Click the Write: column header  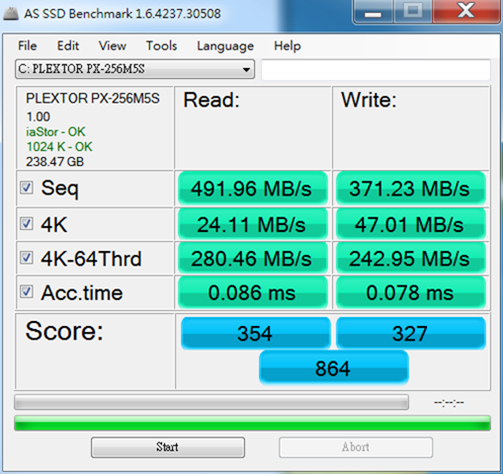[369, 100]
